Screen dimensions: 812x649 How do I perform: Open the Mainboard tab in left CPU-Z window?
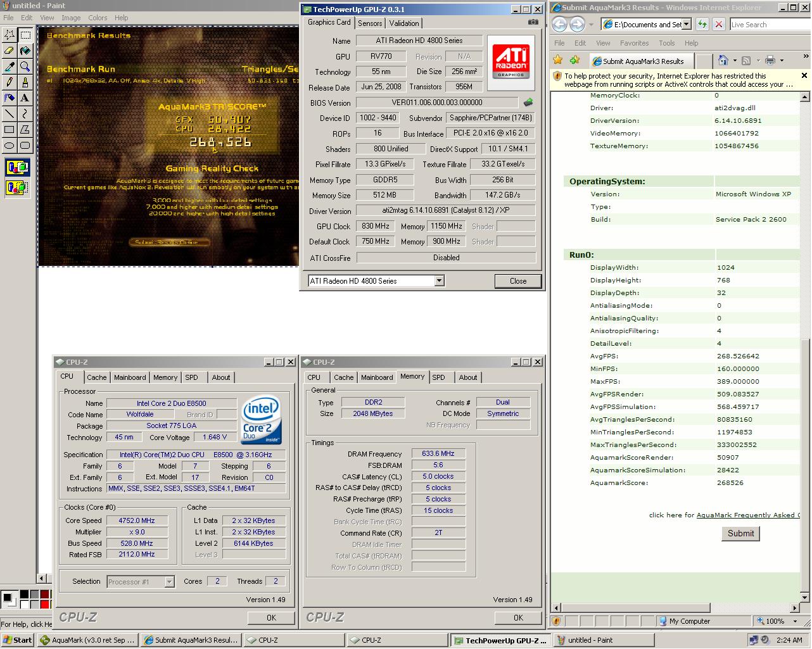(x=130, y=377)
